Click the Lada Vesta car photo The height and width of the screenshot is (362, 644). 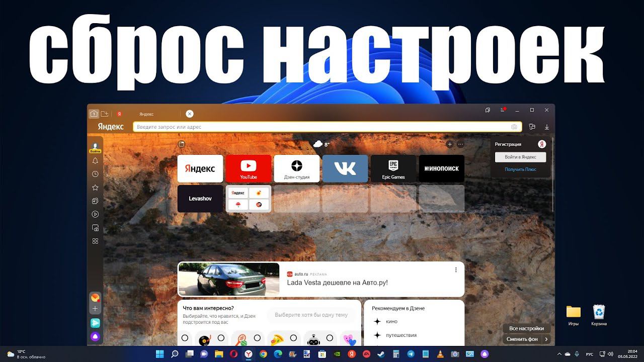(229, 279)
